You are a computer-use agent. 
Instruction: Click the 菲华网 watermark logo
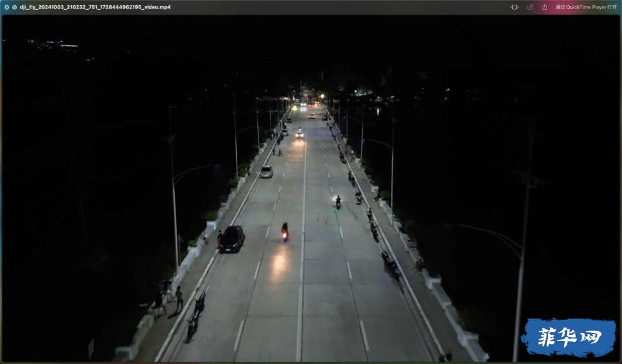pos(570,337)
